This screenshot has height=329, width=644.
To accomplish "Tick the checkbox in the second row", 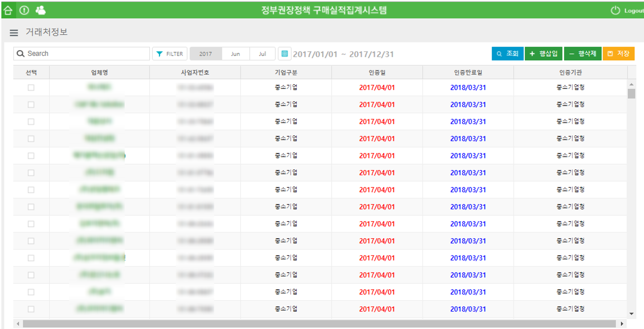I will pos(31,105).
